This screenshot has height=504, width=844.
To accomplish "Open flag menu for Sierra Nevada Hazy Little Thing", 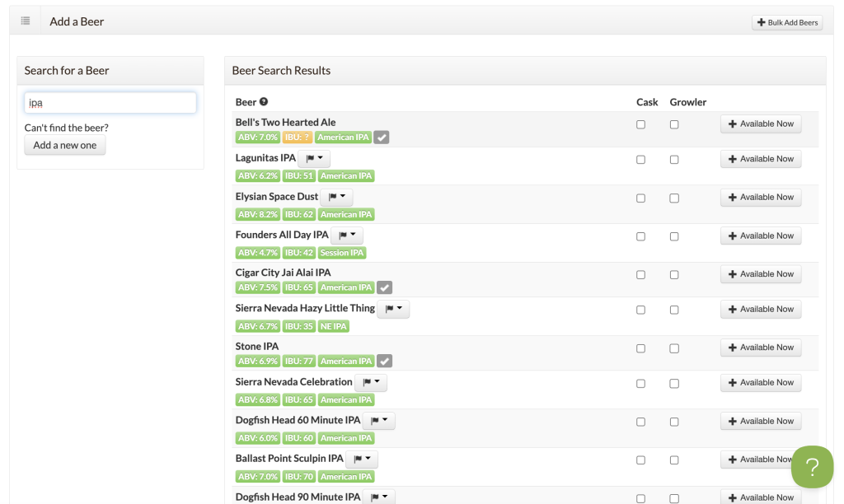I will pos(393,310).
